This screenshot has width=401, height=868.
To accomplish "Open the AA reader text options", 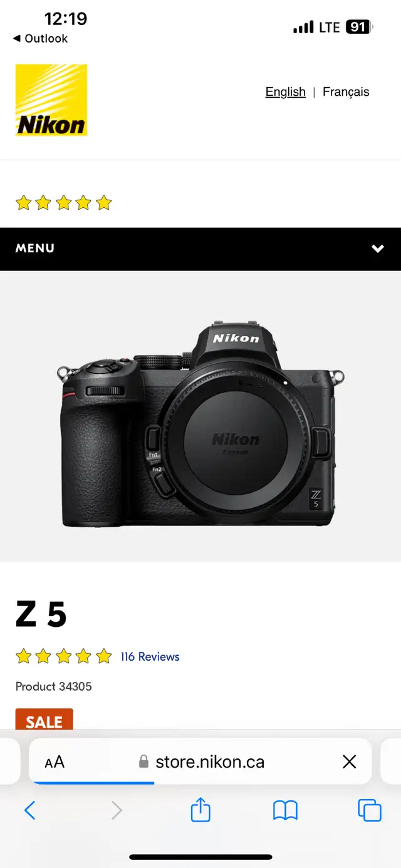I will [55, 762].
